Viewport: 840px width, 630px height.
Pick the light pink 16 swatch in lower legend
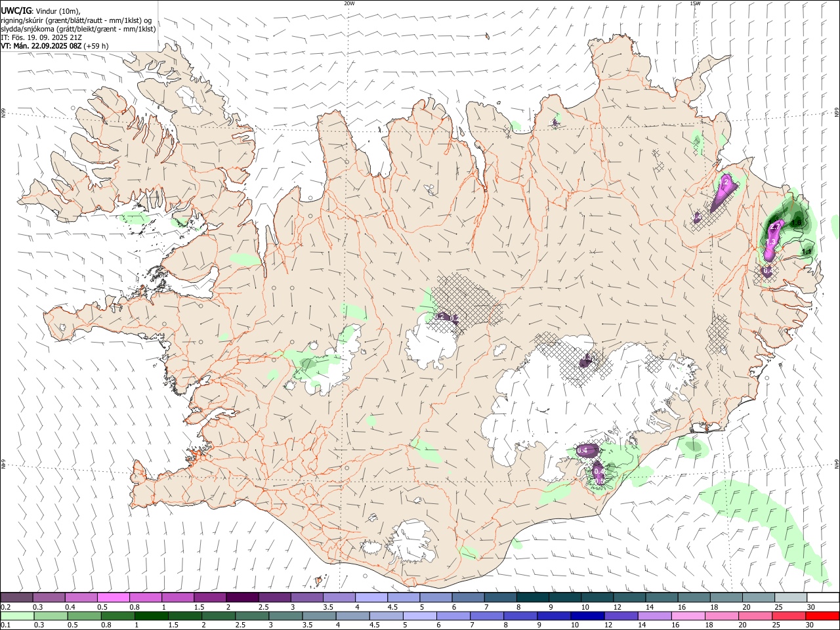pos(688,616)
